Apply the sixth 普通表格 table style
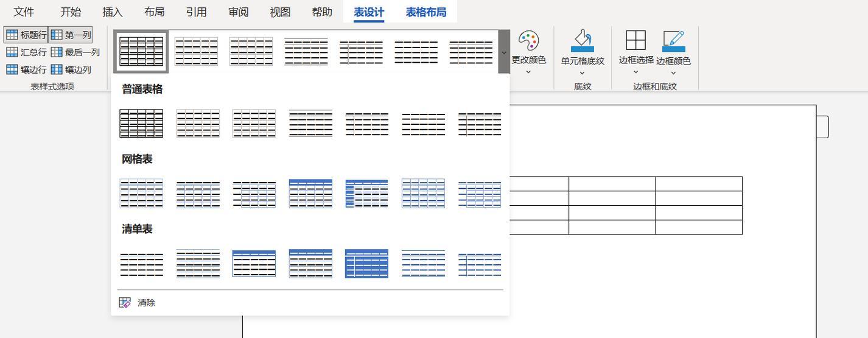This screenshot has height=338, width=868. tap(423, 124)
